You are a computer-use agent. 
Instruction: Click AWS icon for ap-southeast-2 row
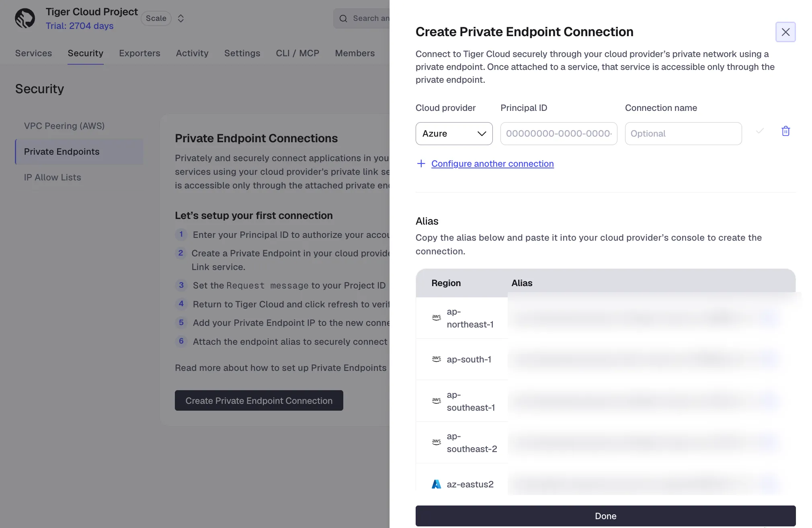[436, 442]
